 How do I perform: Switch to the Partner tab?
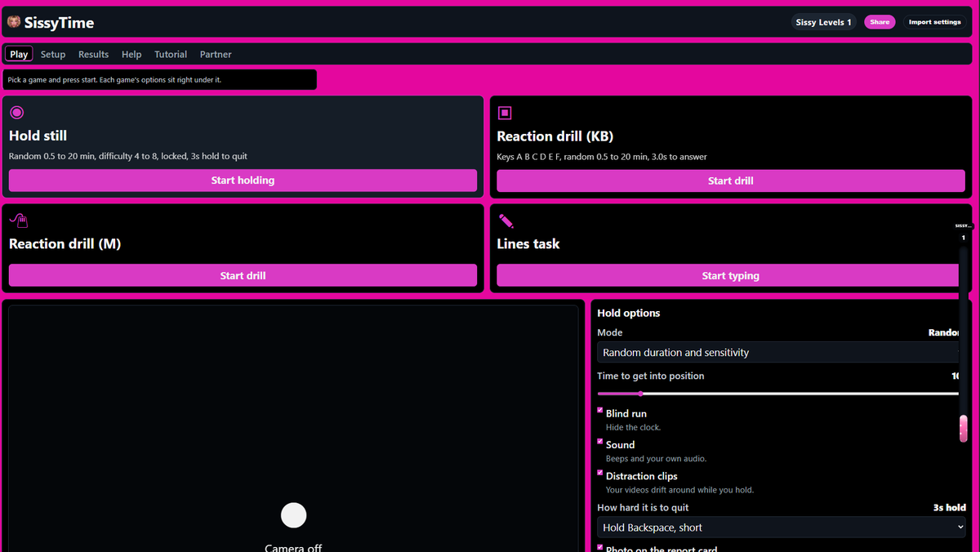coord(216,54)
